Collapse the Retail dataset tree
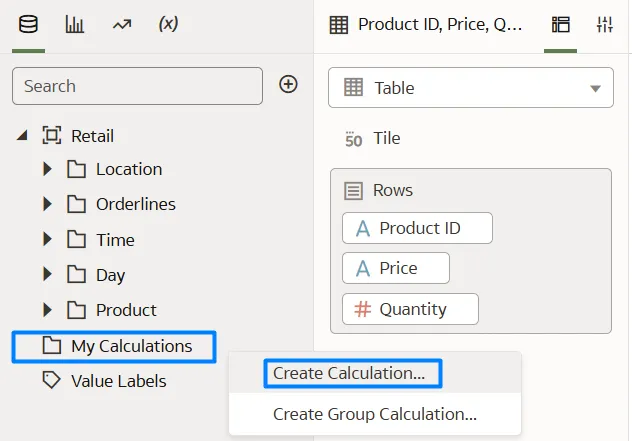The image size is (632, 441). 22,135
